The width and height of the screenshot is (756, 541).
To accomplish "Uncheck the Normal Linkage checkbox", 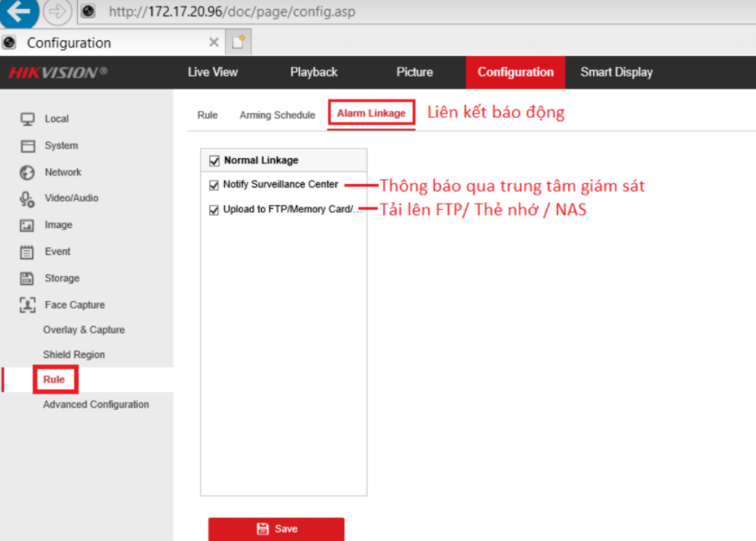I will [213, 160].
